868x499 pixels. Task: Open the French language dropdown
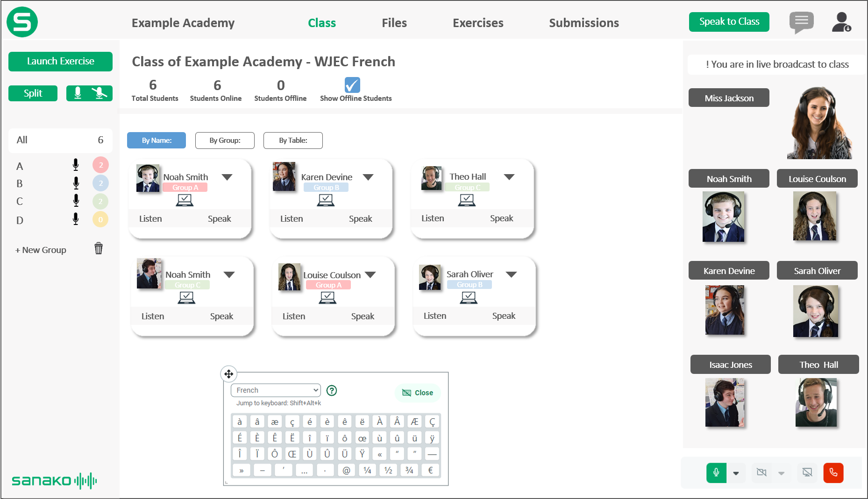(276, 390)
